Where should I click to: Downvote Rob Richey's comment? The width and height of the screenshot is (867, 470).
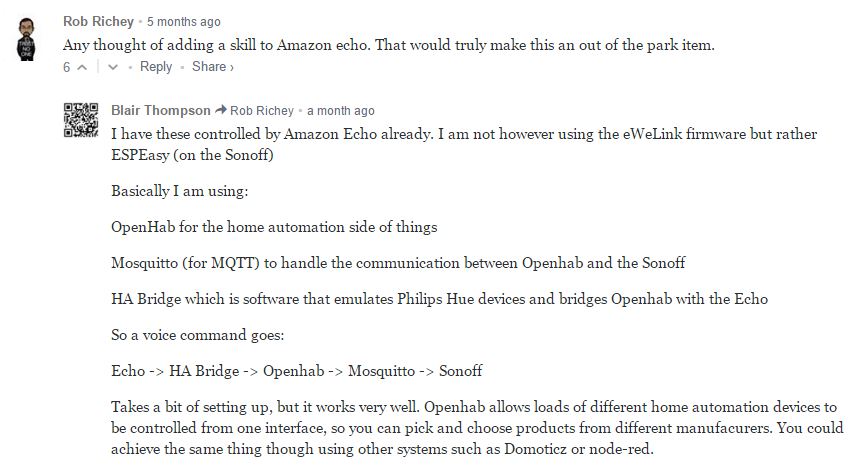tap(112, 67)
